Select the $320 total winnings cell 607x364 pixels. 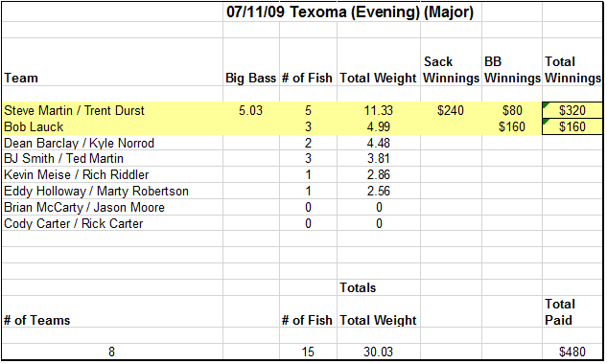point(572,110)
